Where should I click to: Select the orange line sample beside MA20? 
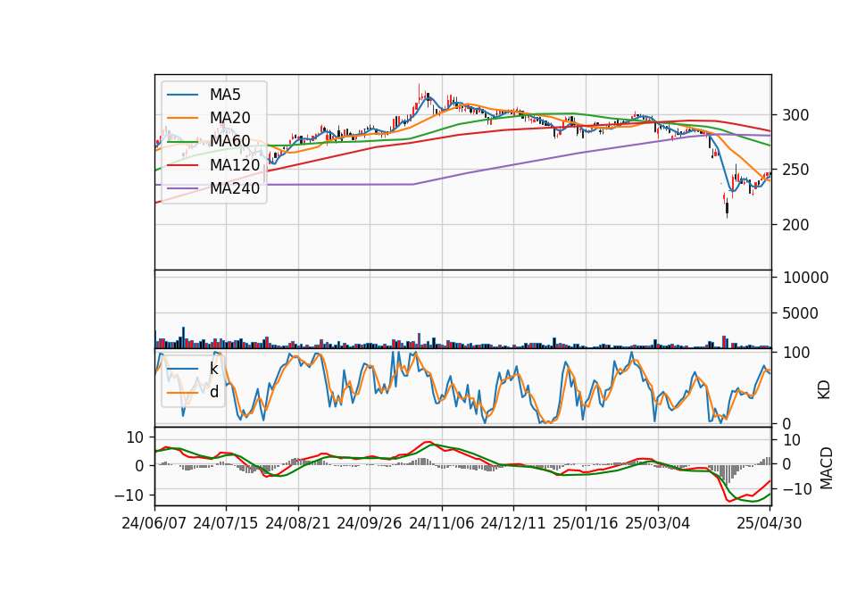pyautogui.click(x=182, y=118)
